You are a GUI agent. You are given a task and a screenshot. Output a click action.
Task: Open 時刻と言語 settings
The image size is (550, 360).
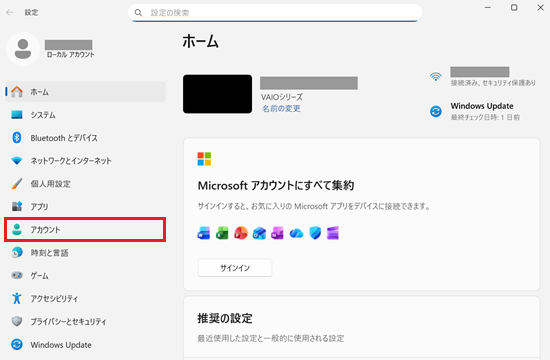pyautogui.click(x=85, y=252)
